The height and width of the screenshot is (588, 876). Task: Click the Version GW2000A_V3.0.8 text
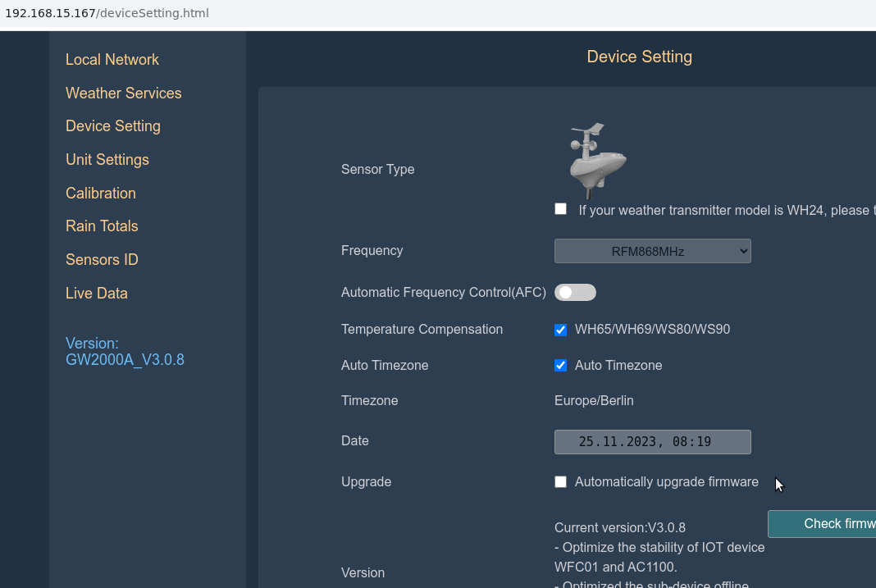pos(125,351)
